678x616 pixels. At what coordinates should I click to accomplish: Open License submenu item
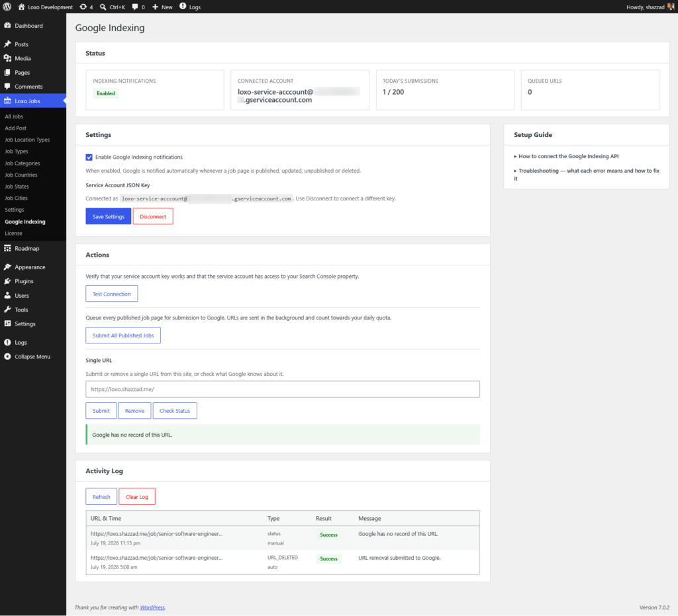(13, 234)
